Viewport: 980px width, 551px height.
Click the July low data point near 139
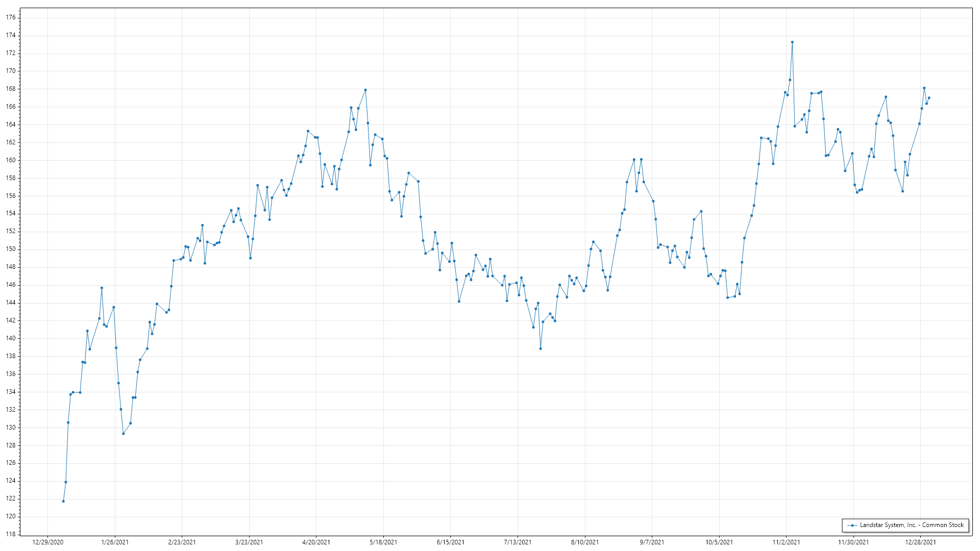pos(541,348)
